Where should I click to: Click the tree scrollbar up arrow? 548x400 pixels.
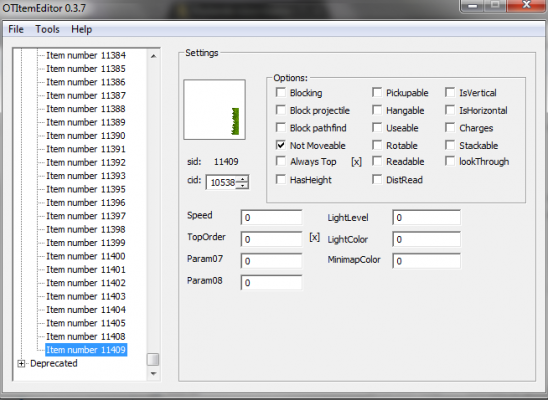(153, 56)
